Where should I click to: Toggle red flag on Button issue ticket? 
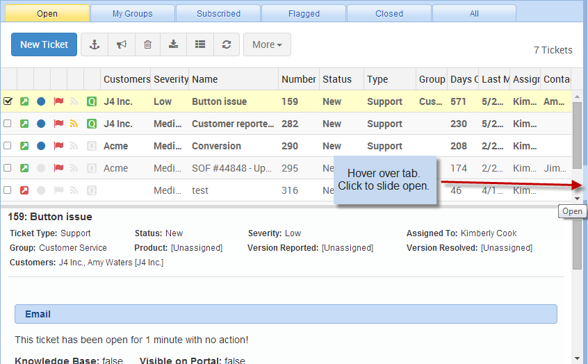[x=58, y=101]
